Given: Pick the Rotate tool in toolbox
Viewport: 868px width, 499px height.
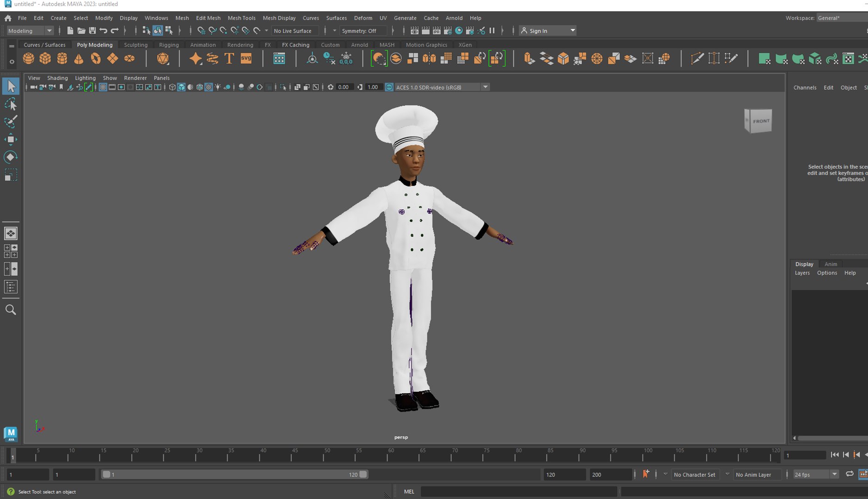Looking at the screenshot, I should click(x=11, y=157).
